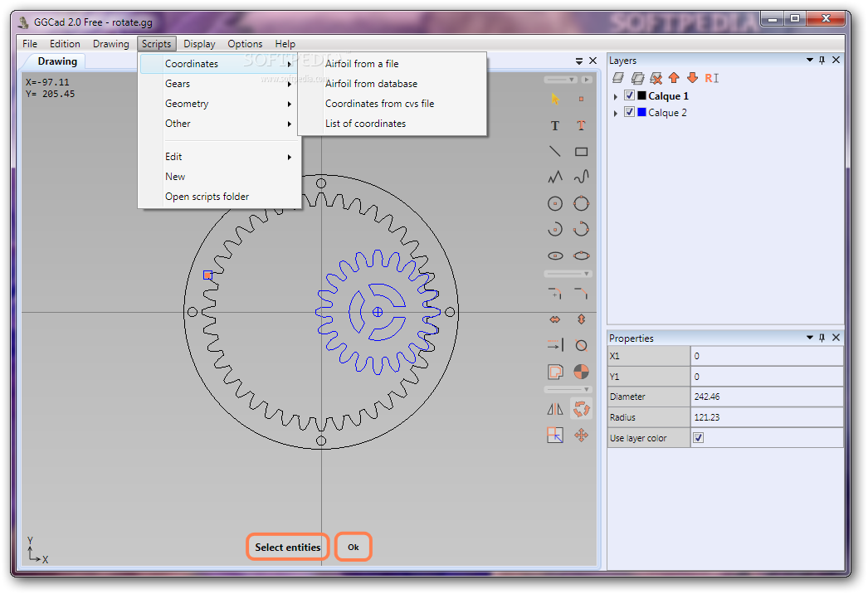Select the Fillet corner tool
The width and height of the screenshot is (868, 594).
[x=555, y=294]
